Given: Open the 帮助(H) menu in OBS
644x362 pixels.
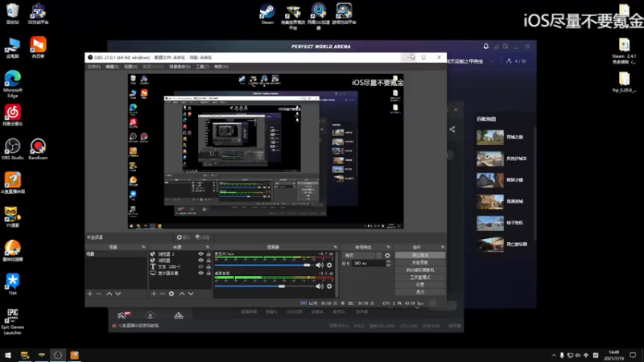Looking at the screenshot, I should [x=221, y=67].
